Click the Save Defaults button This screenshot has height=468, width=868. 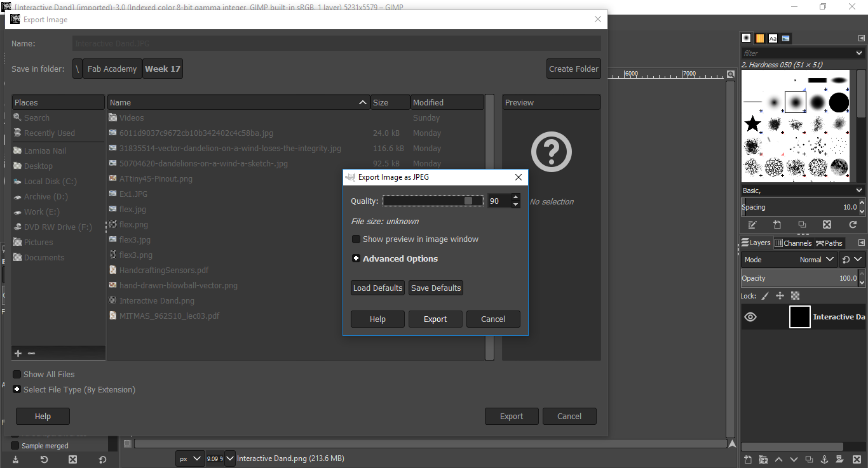click(436, 288)
